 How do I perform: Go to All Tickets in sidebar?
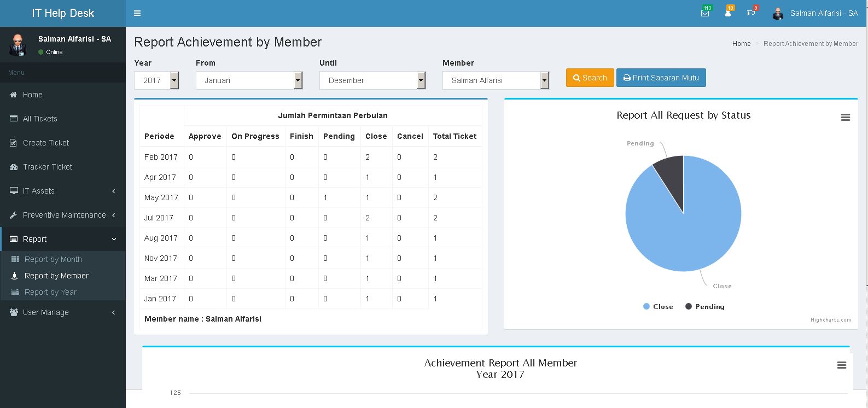click(x=40, y=119)
